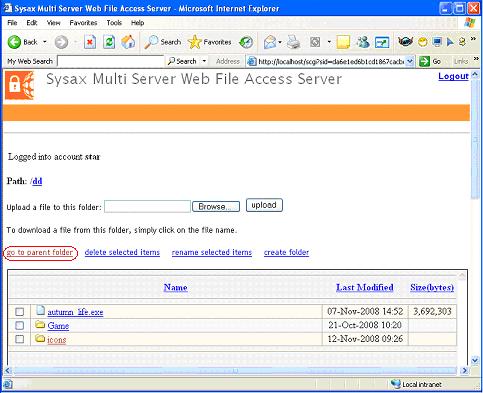Open the Mail icon dropdown arrow
Viewport: 483px width, 393px height.
click(x=280, y=42)
